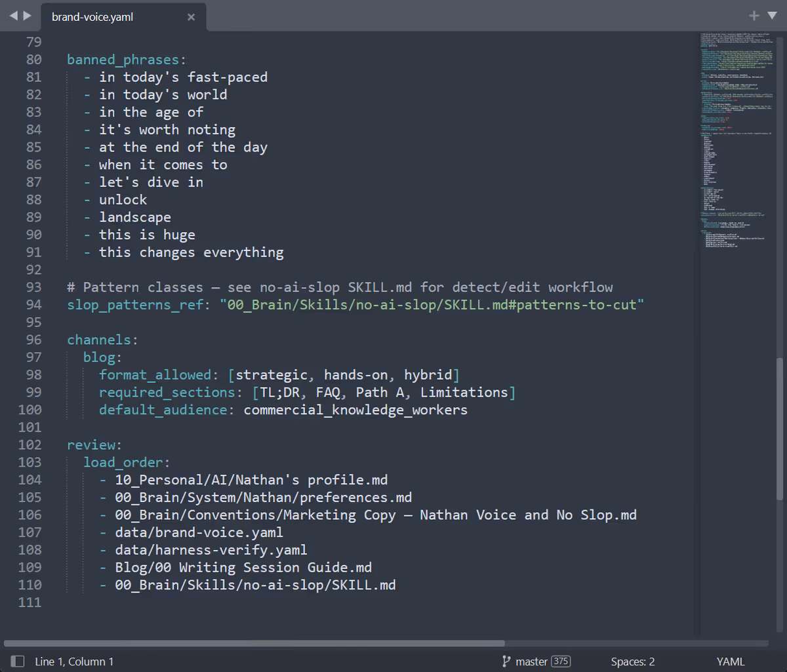
Task: Click the "00 Writing Session Guide.md" entry
Action: click(x=243, y=568)
